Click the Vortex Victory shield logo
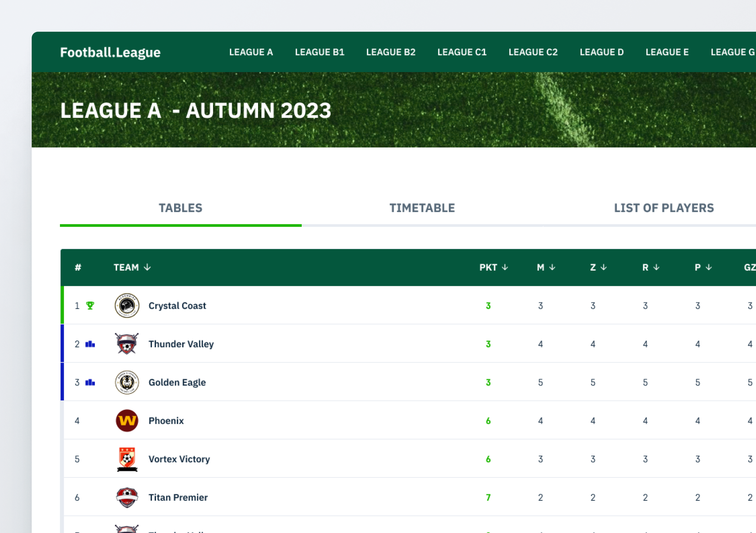Viewport: 756px width, 533px height. 127,459
